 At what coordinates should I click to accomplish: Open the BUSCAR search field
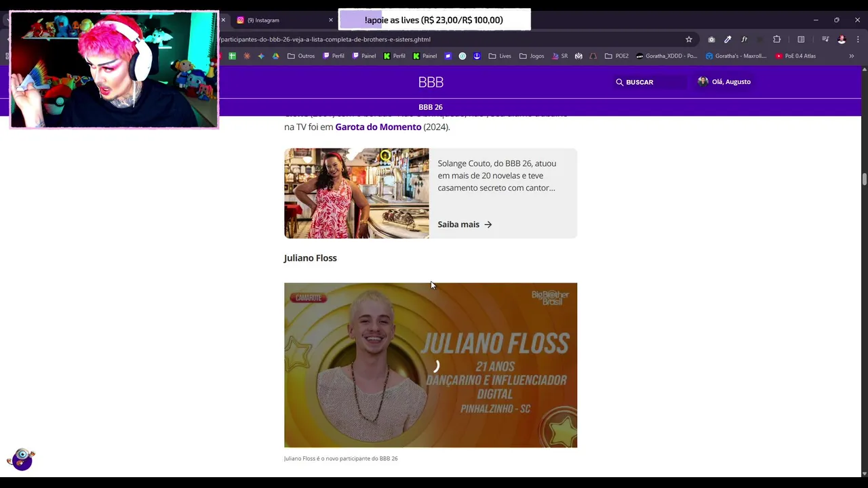coord(650,82)
